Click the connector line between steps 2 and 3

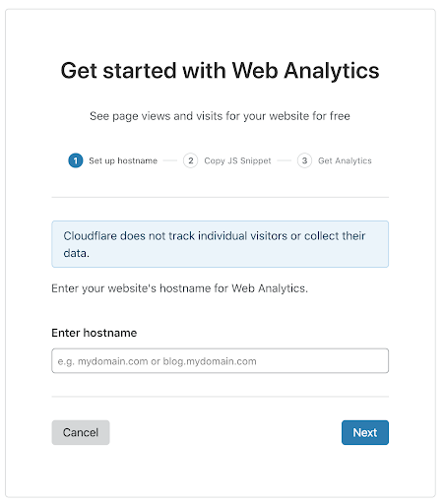(285, 160)
